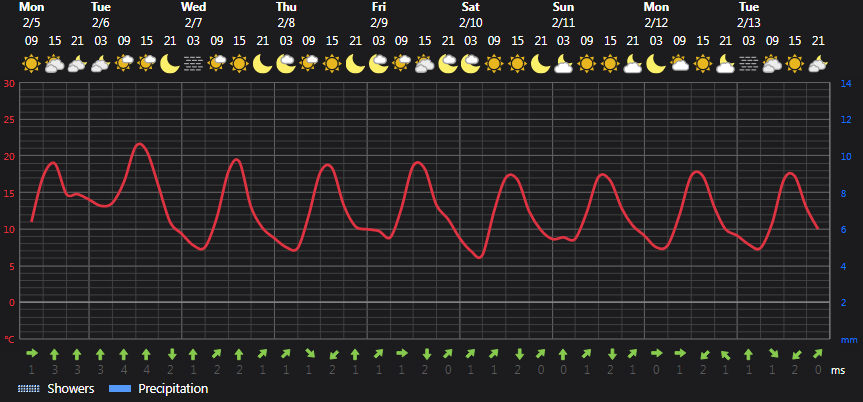The image size is (863, 402).
Task: Click the southwest wind arrow for Thu 2/8 15h
Action: click(x=332, y=354)
